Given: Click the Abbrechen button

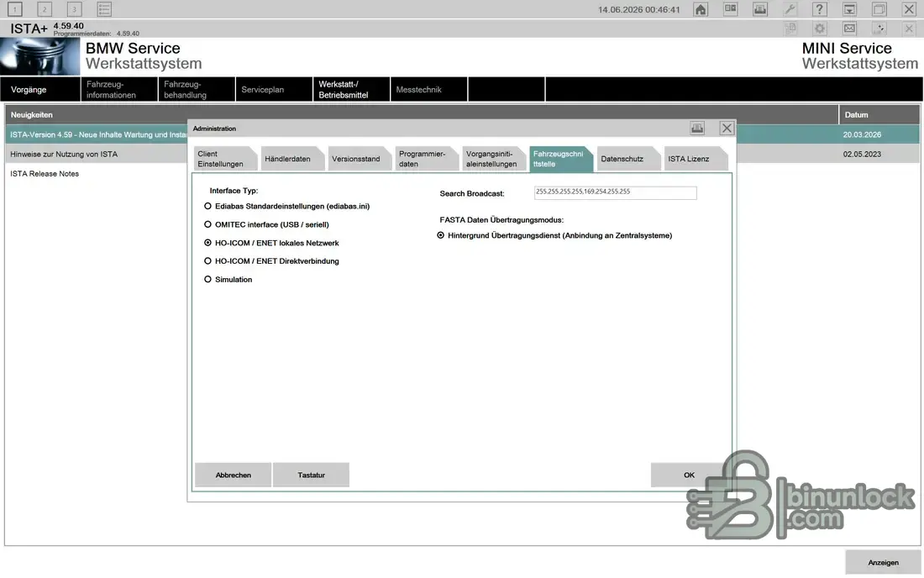Looking at the screenshot, I should click(x=233, y=475).
